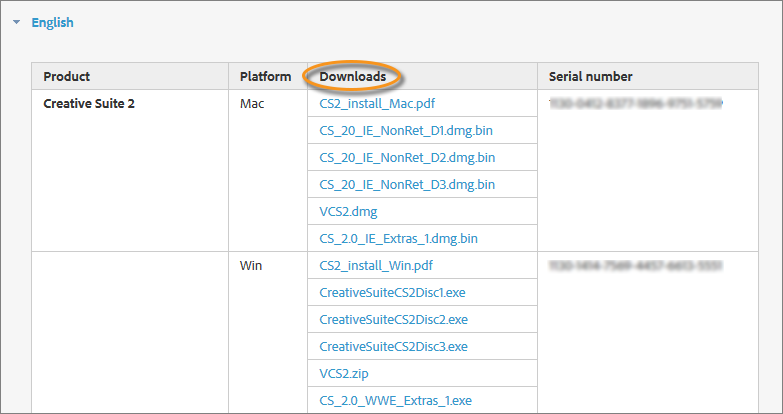Download CS_20_IE_NonRet_D3.dmg.bin
This screenshot has width=783, height=414.
tap(407, 185)
